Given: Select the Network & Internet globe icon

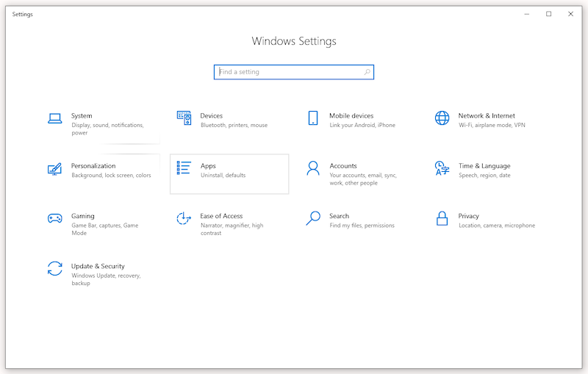Looking at the screenshot, I should [442, 118].
